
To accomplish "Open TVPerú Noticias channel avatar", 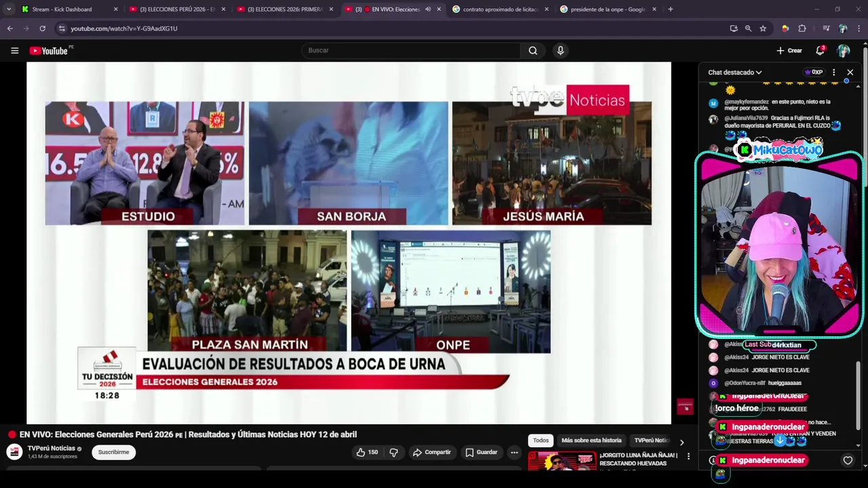I will (14, 452).
